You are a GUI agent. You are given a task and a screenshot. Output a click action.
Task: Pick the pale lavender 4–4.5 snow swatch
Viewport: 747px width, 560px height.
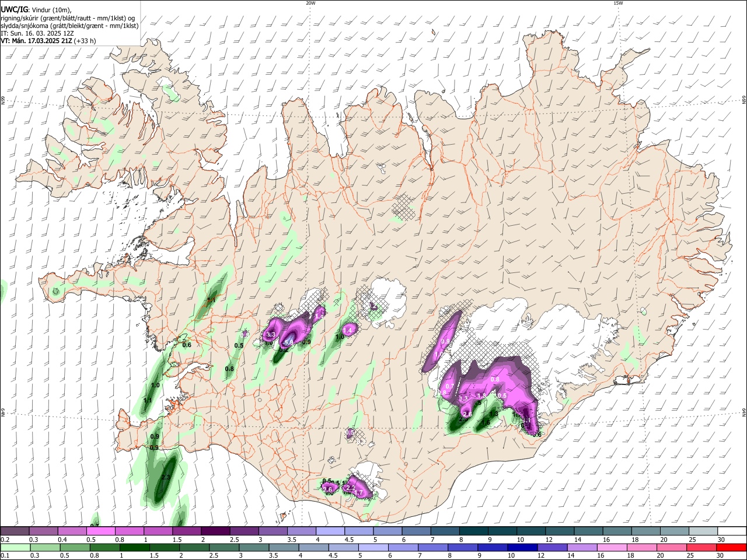(x=330, y=531)
